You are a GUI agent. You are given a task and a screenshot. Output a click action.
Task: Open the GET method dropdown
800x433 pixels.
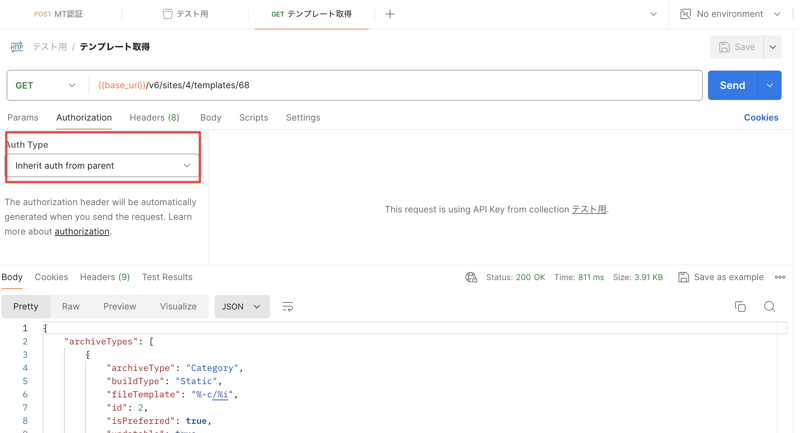tap(46, 85)
